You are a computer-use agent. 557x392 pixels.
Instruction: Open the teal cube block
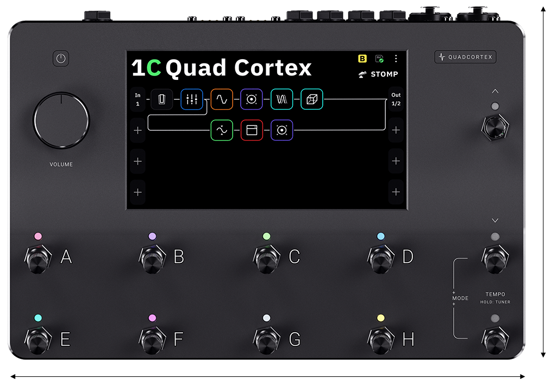[x=311, y=99]
